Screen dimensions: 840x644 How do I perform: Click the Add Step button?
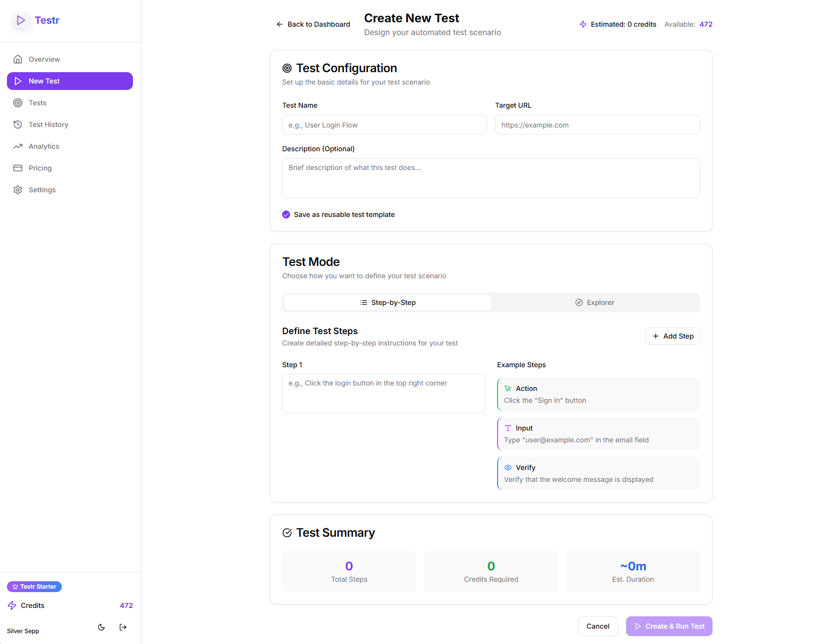pyautogui.click(x=672, y=336)
